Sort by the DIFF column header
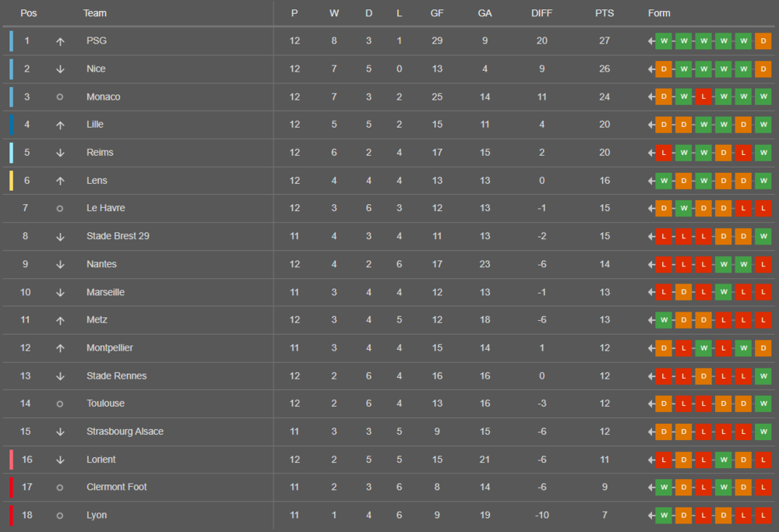 541,13
